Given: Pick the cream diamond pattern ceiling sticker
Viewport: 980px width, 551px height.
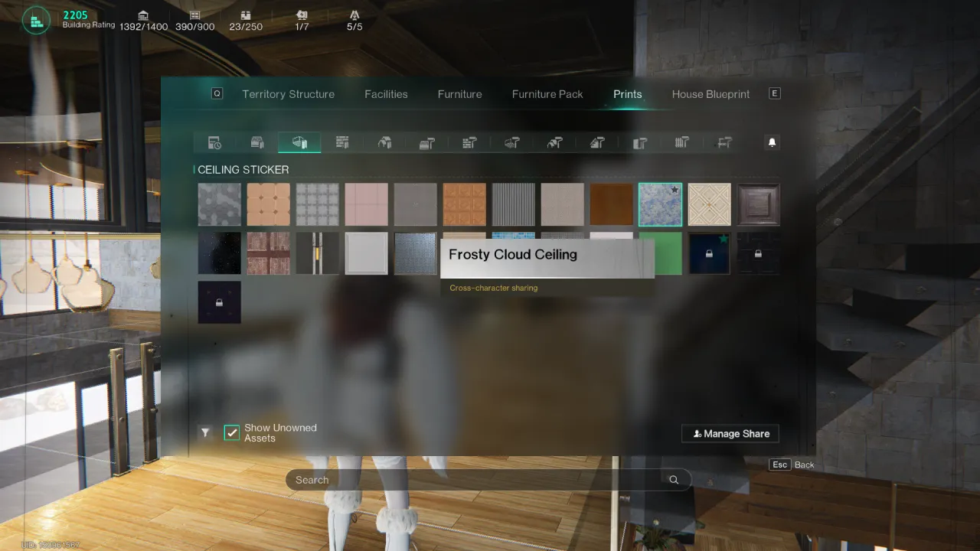Looking at the screenshot, I should tap(710, 204).
